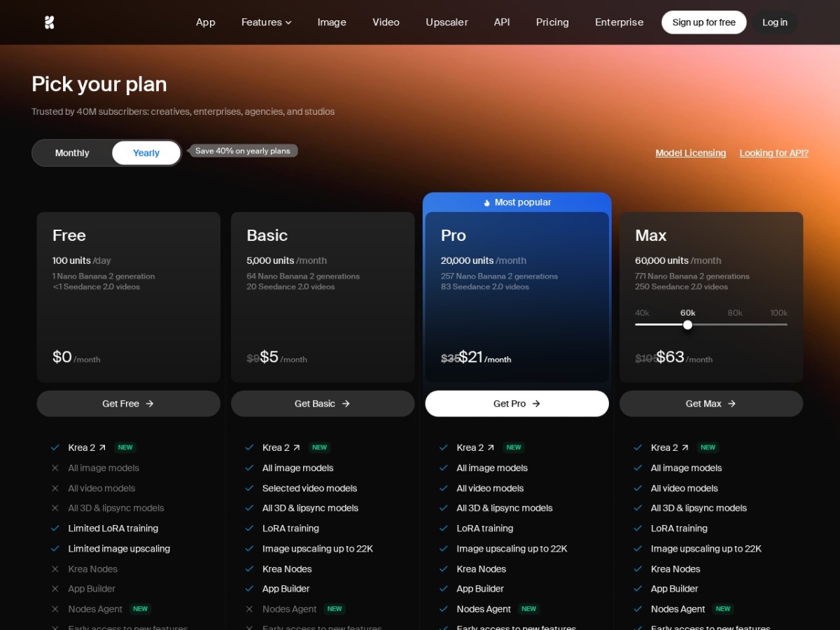Open the Model Licensing link
The height and width of the screenshot is (630, 840).
[x=690, y=153]
